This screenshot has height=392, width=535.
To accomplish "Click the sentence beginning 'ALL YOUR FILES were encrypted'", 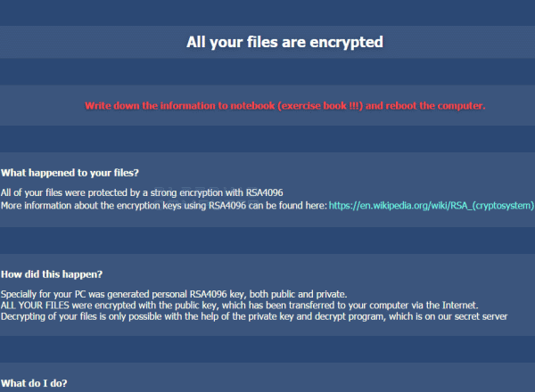I will [240, 305].
